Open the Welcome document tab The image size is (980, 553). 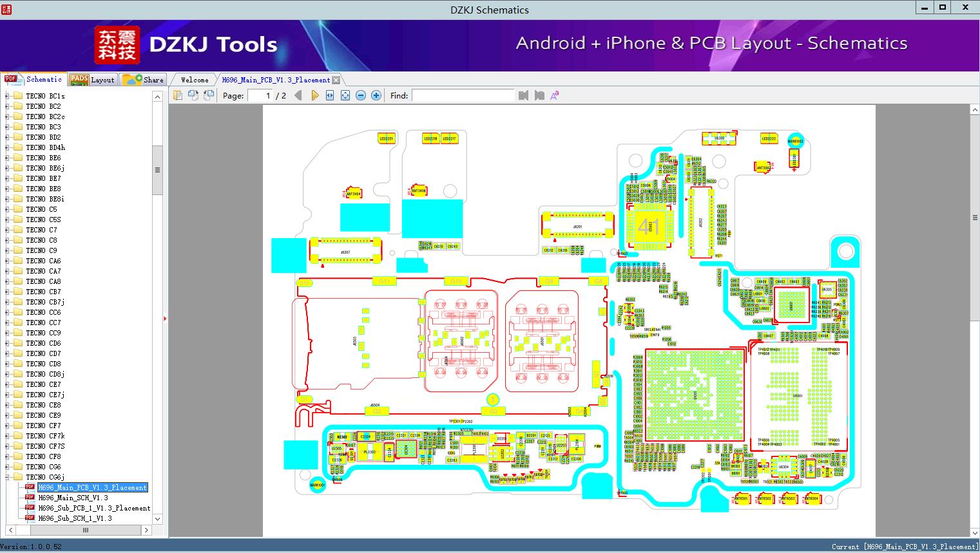pyautogui.click(x=195, y=80)
